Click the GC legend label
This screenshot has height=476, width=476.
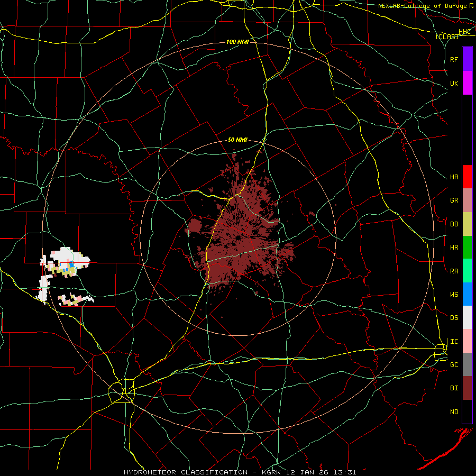454,364
